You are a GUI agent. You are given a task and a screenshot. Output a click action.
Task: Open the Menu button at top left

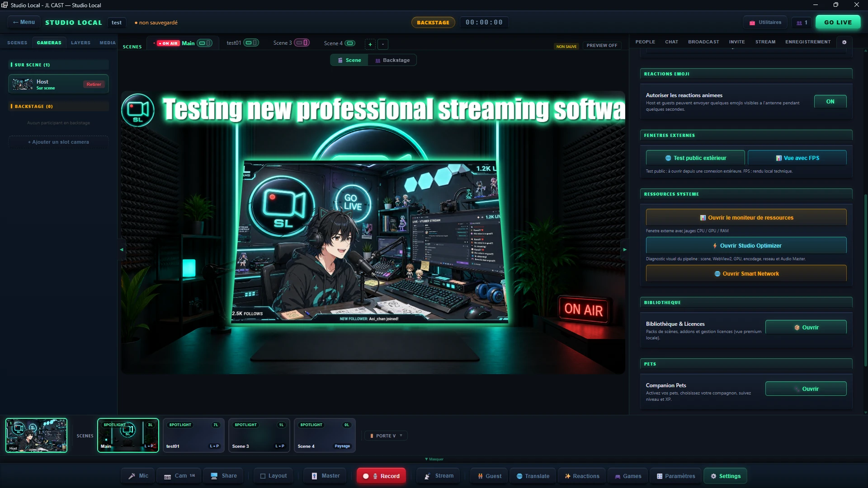24,22
